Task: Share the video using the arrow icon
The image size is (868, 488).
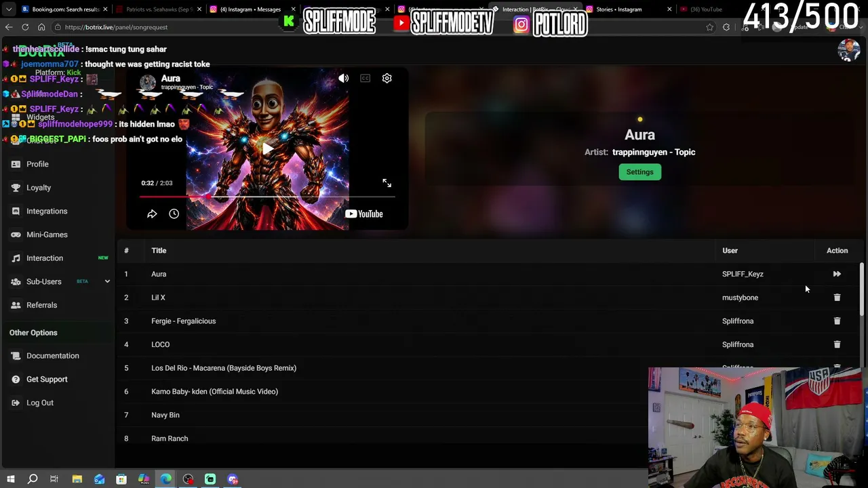Action: click(x=152, y=214)
